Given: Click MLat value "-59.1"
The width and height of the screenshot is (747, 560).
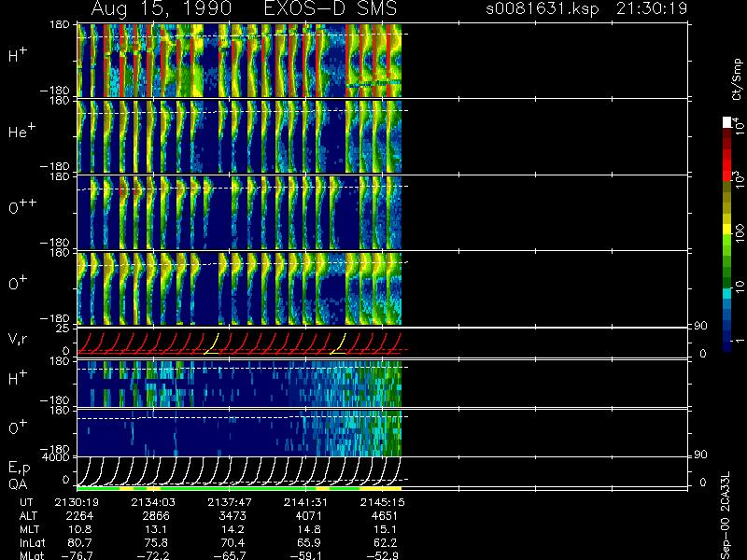Looking at the screenshot, I should [305, 555].
